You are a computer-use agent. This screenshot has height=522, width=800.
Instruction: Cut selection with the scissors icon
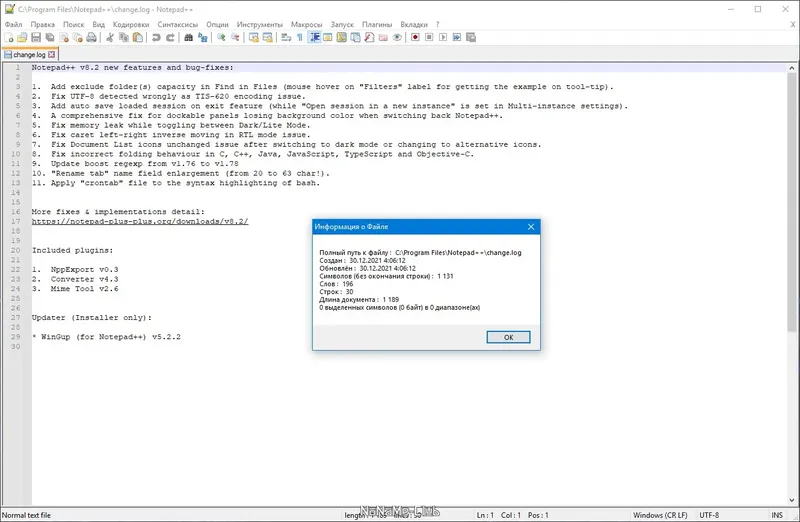tap(110, 37)
